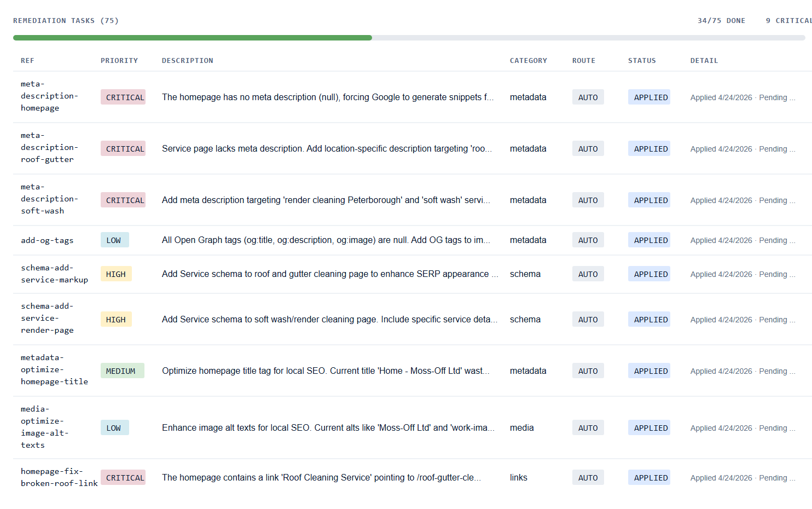This screenshot has width=812, height=509.
Task: Click 'links' category on broken-roof-link row
Action: 519,477
